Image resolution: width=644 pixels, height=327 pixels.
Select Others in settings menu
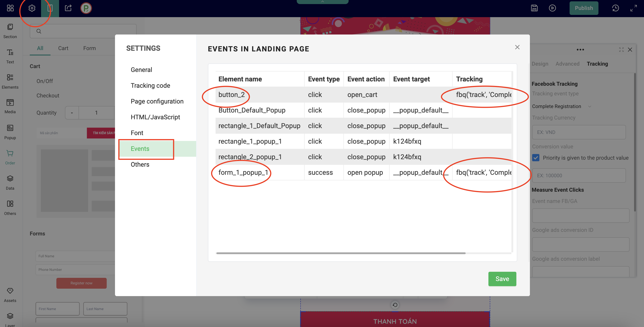pos(140,164)
